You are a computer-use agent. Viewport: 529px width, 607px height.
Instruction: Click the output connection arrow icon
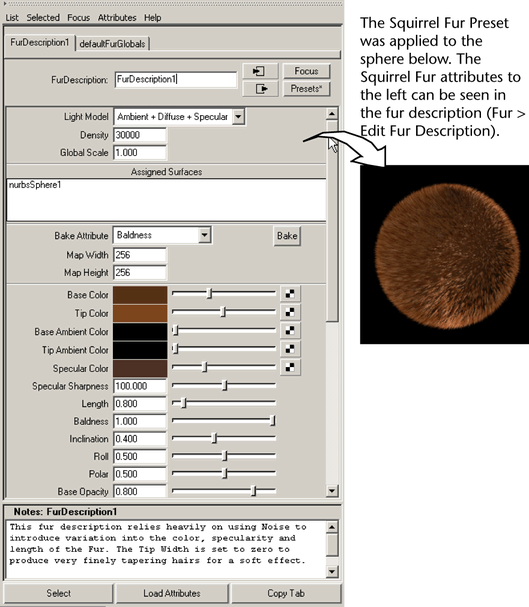(x=260, y=89)
